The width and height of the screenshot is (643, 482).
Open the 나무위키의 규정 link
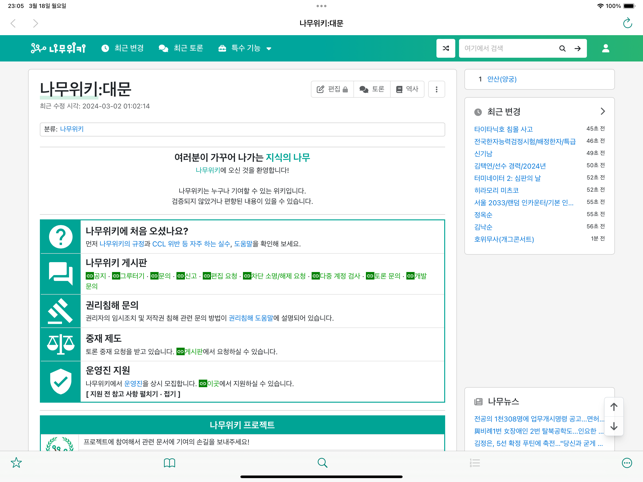tap(122, 244)
